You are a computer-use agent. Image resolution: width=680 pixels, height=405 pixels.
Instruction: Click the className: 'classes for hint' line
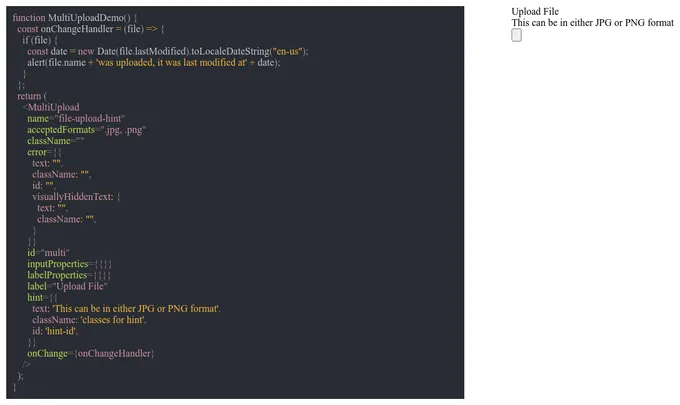point(89,320)
